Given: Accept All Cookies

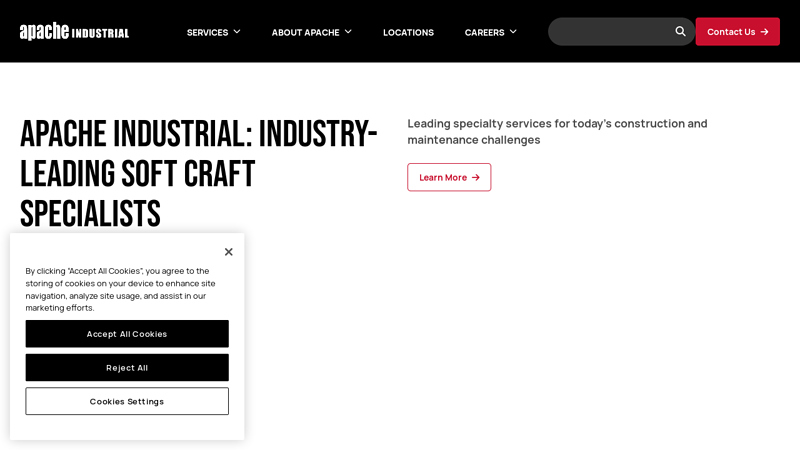Looking at the screenshot, I should [x=127, y=334].
